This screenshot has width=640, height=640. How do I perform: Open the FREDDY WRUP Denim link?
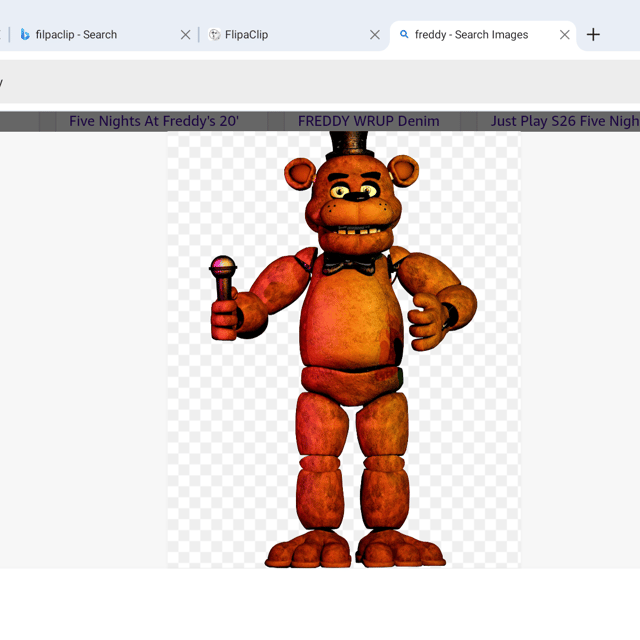[369, 121]
